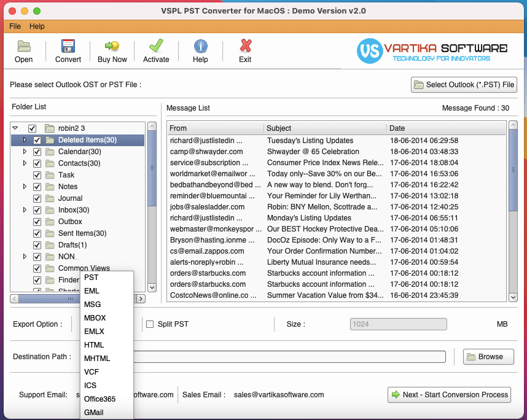The height and width of the screenshot is (420, 527).
Task: Uncheck the robin2 3 root checkbox
Action: (x=33, y=128)
